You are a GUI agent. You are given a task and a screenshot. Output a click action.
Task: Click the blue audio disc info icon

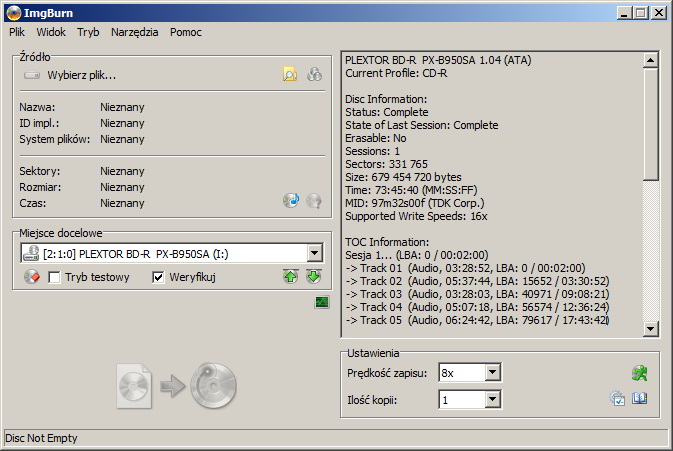(x=291, y=200)
